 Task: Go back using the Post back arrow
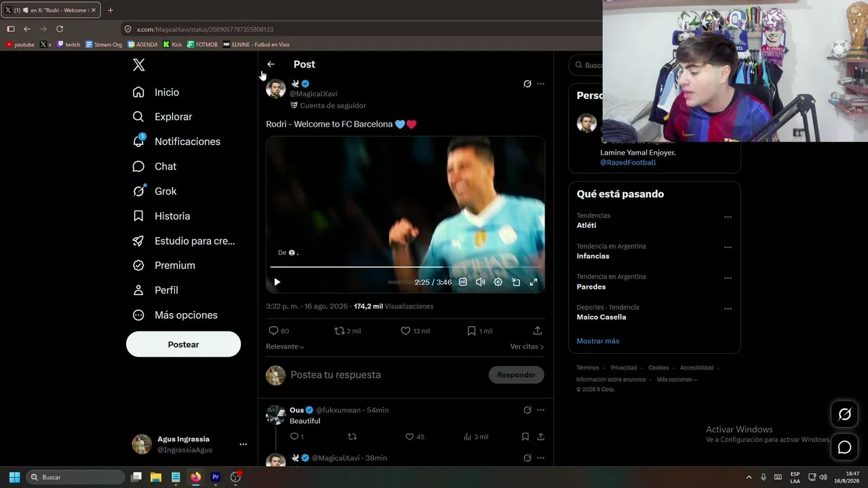coord(271,64)
